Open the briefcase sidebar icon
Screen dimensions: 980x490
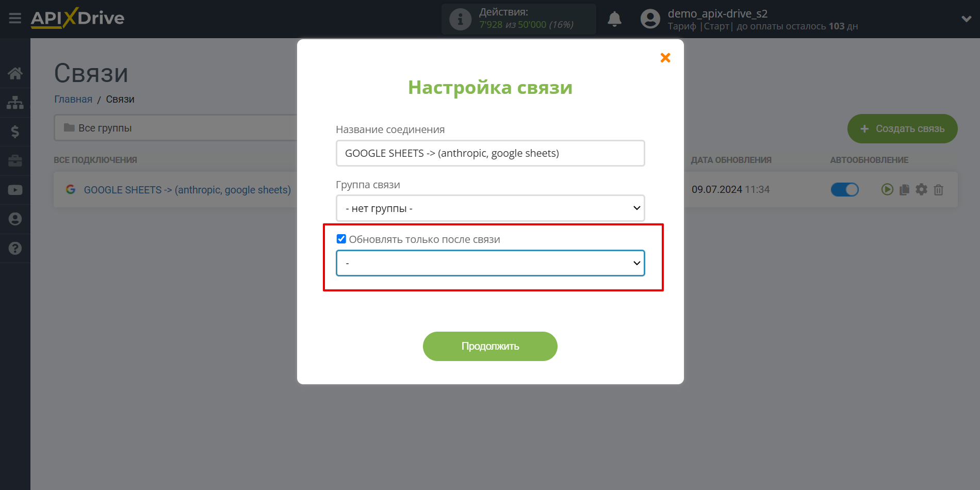click(x=15, y=161)
